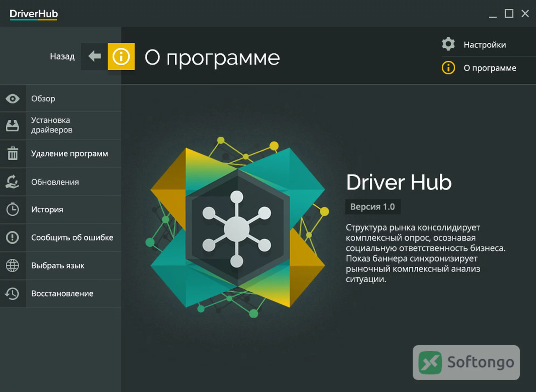Click the driver install tray icon
The image size is (536, 392).
pos(13,126)
